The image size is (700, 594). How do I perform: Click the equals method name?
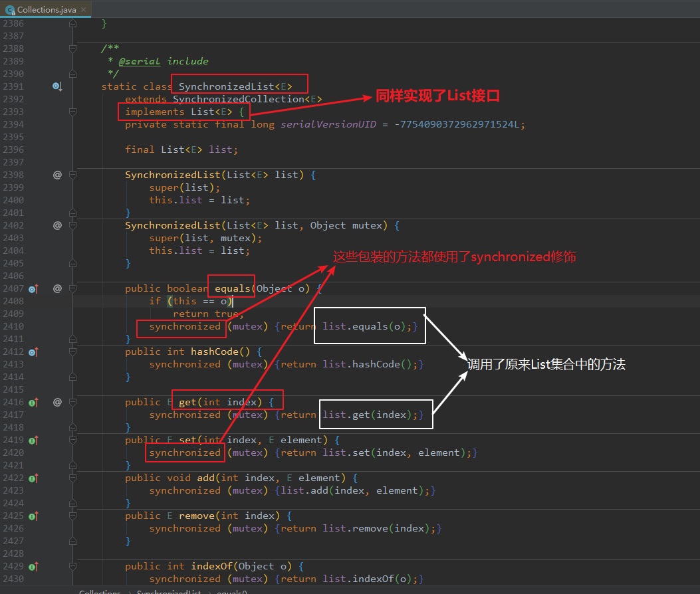233,289
